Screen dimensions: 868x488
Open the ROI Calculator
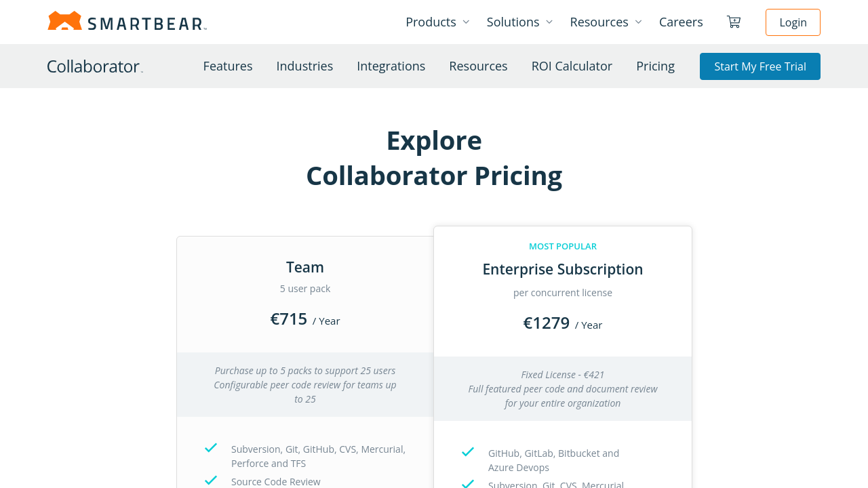pos(572,66)
